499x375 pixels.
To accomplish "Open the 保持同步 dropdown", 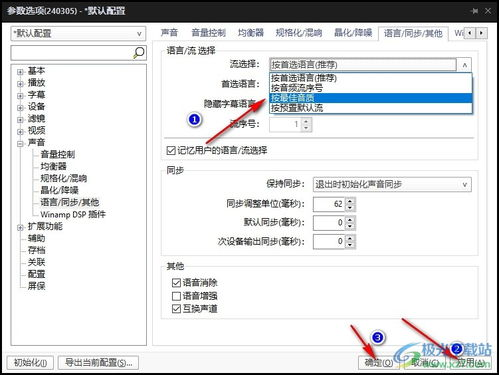I will coord(392,184).
